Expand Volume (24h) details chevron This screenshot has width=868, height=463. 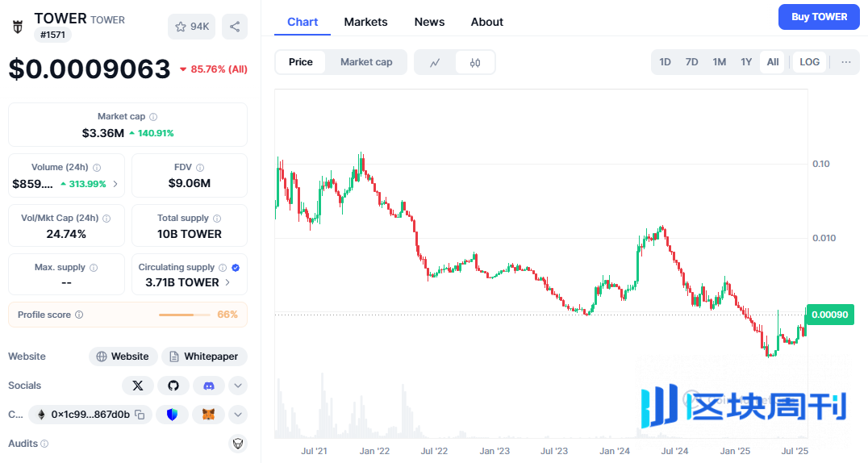(115, 184)
